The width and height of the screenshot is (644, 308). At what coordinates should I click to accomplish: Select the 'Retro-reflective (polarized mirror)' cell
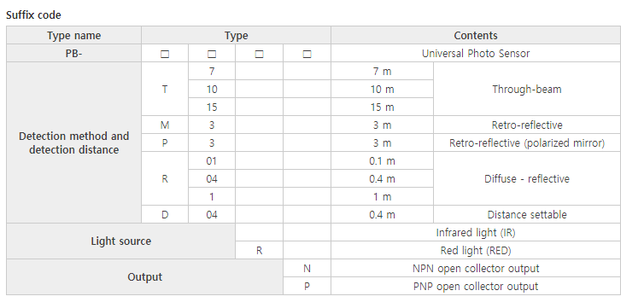tap(527, 142)
